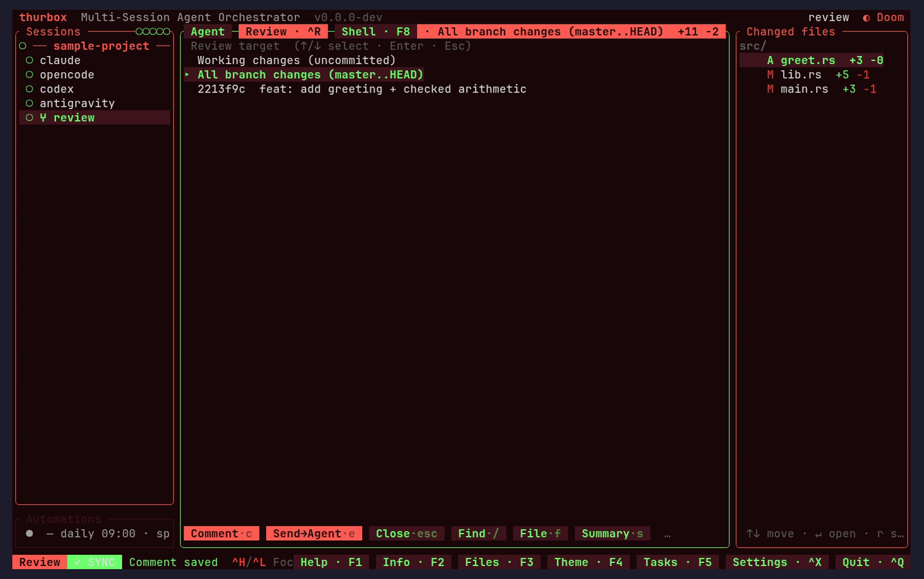The image size is (924, 579).
Task: Click the Comment saved status message
Action: (x=173, y=562)
